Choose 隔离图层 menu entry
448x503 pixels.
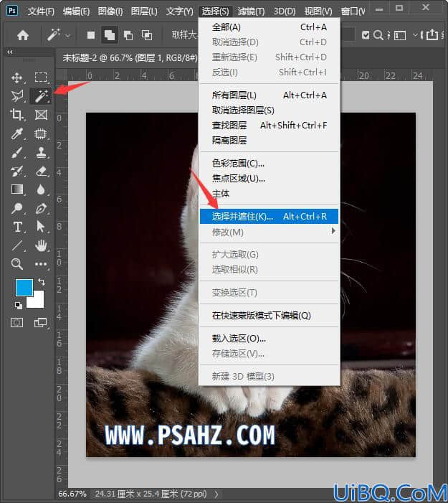pyautogui.click(x=270, y=141)
